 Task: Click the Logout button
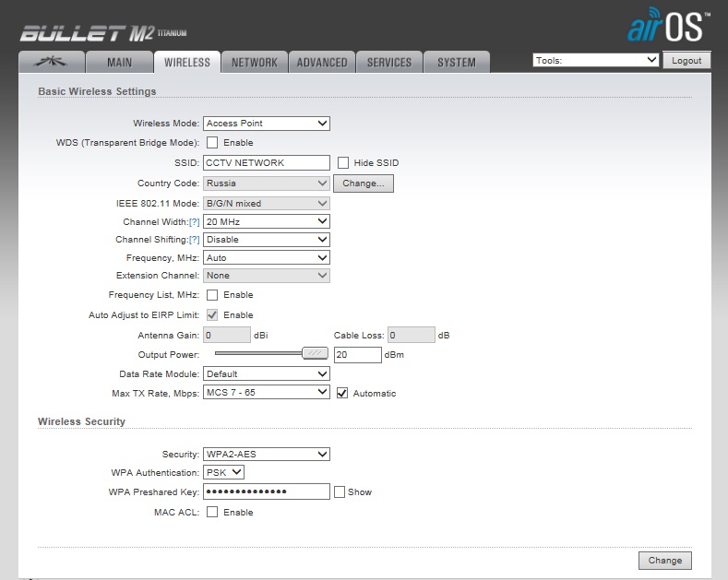pos(686,60)
